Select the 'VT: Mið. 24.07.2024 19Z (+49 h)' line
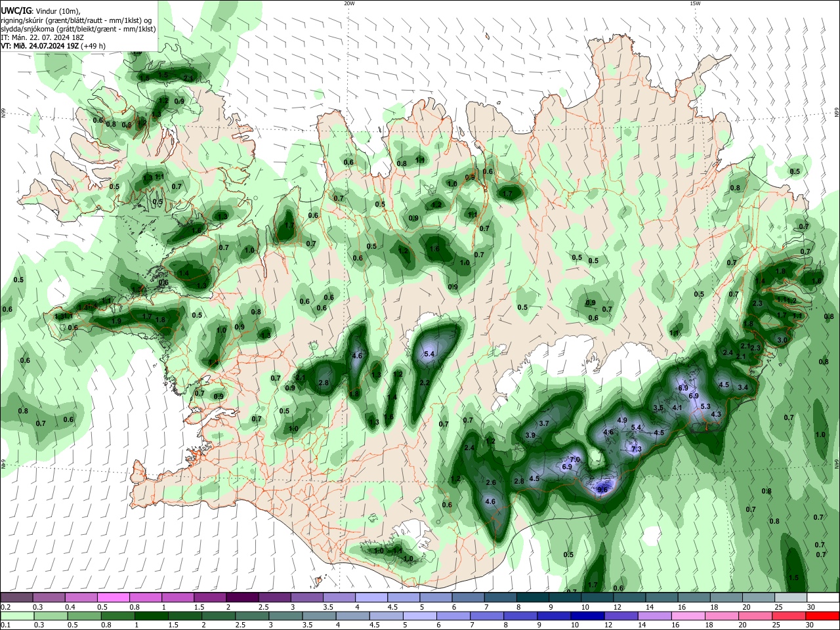This screenshot has height=630, width=840. tap(53, 46)
